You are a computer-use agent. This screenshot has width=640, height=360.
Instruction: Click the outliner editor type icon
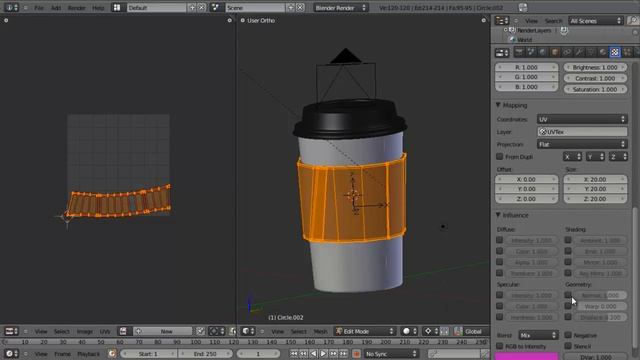coord(502,21)
